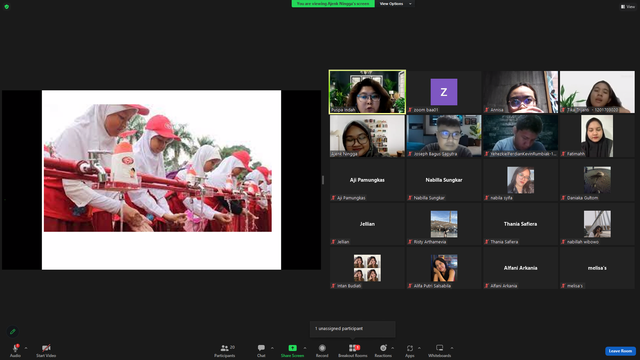The width and height of the screenshot is (640, 360).
Task: Expand the arrow beside Reactions
Action: (x=393, y=348)
